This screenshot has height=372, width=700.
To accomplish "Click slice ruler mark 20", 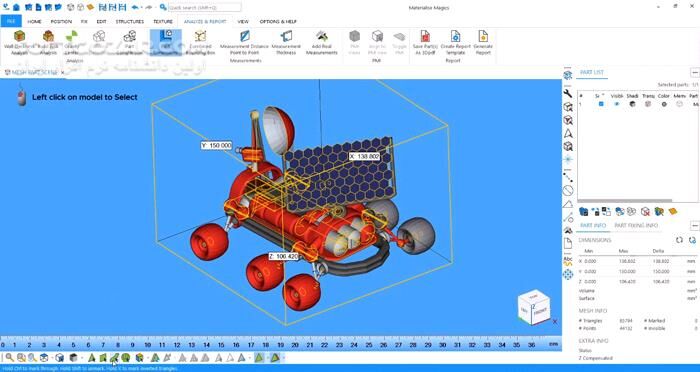I will (295, 345).
